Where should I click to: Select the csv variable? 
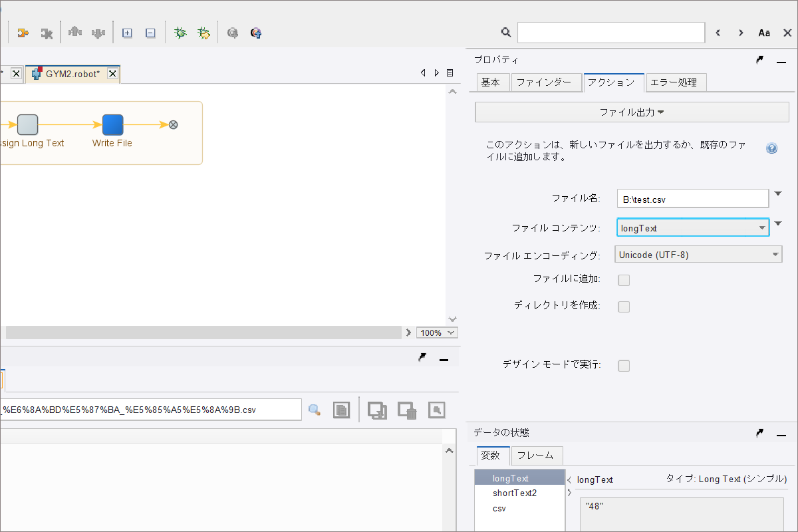pos(519,508)
